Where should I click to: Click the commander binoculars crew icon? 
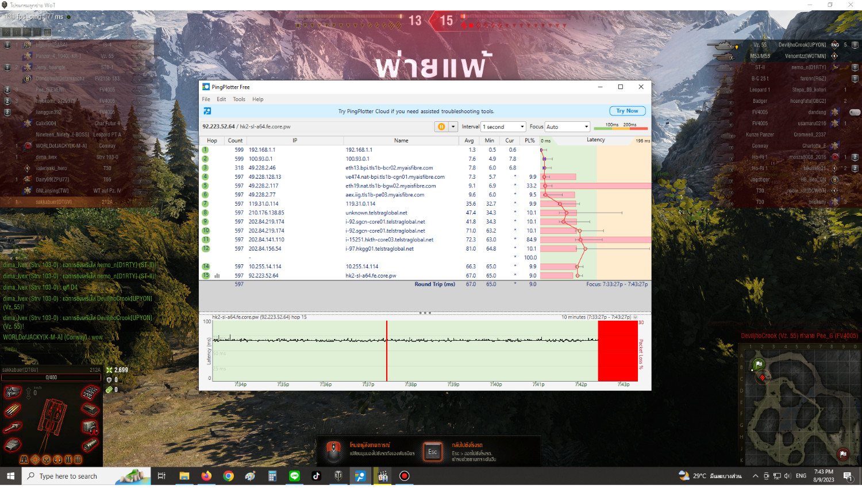[24, 460]
